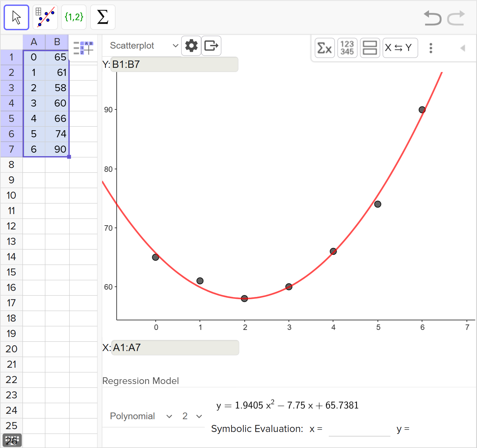Viewport: 477px width, 448px height.
Task: Export the scatterplot graph
Action: coord(211,46)
